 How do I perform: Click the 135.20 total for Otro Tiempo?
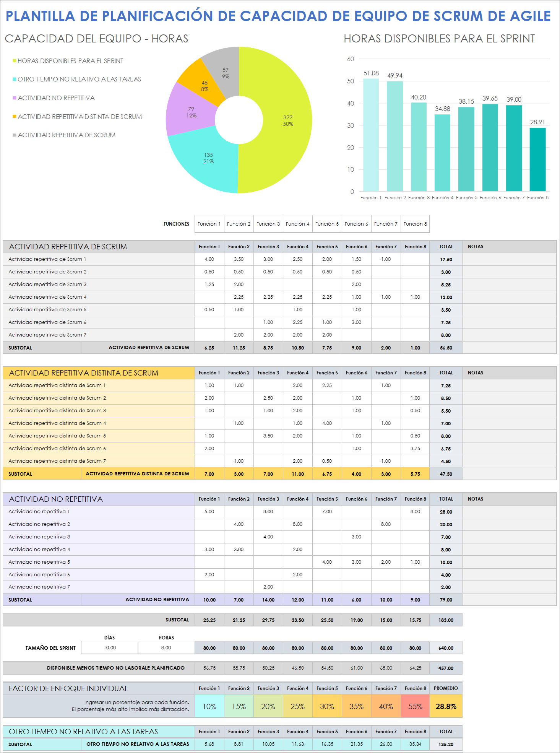click(446, 744)
